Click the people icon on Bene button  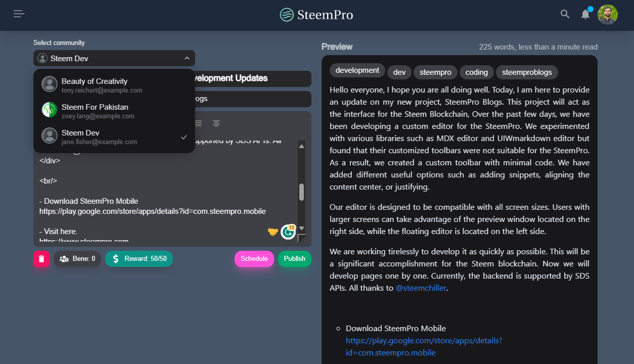pos(64,259)
